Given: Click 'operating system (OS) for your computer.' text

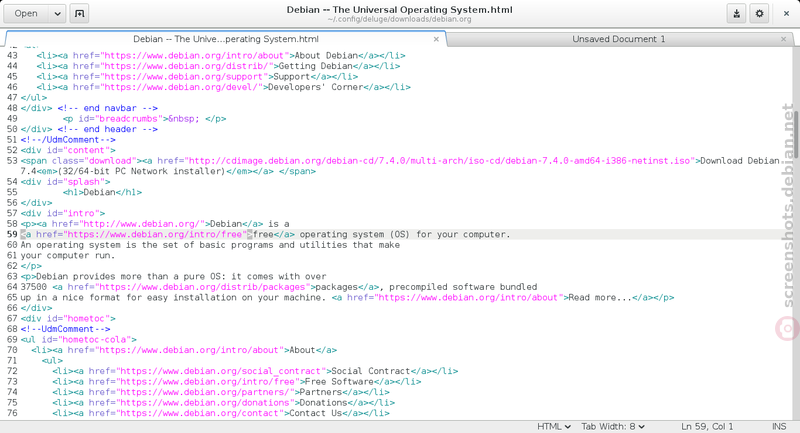Looking at the screenshot, I should 405,235.
